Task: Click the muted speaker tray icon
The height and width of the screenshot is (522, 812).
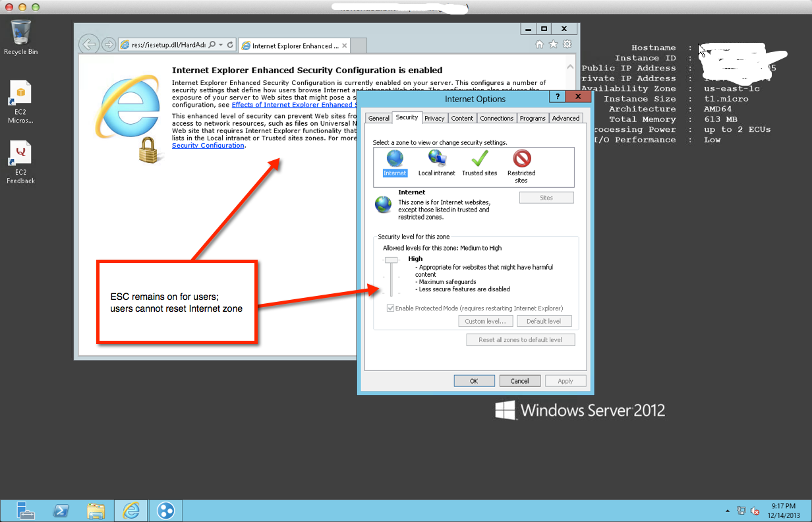Action: 755,511
